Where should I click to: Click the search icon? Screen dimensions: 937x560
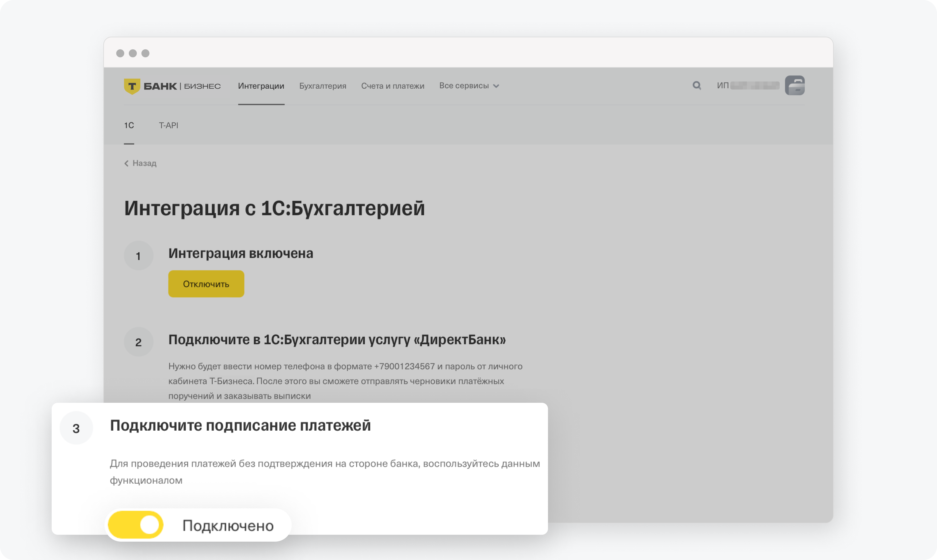[696, 85]
